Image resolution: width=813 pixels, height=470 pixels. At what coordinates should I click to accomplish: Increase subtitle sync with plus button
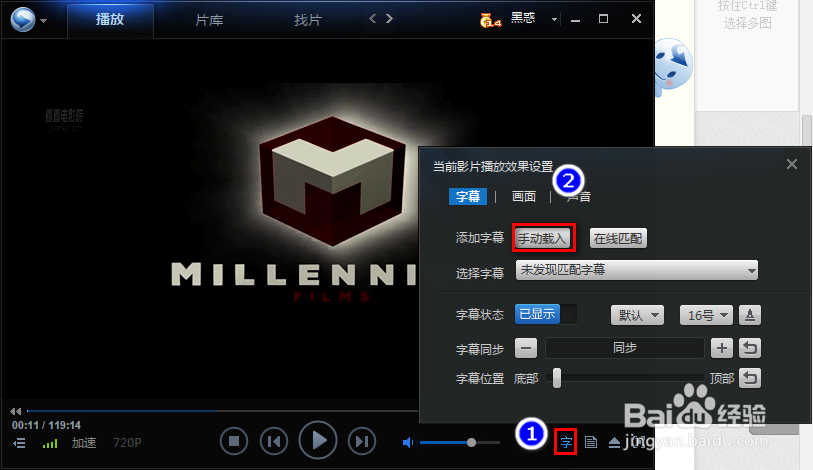[x=722, y=348]
